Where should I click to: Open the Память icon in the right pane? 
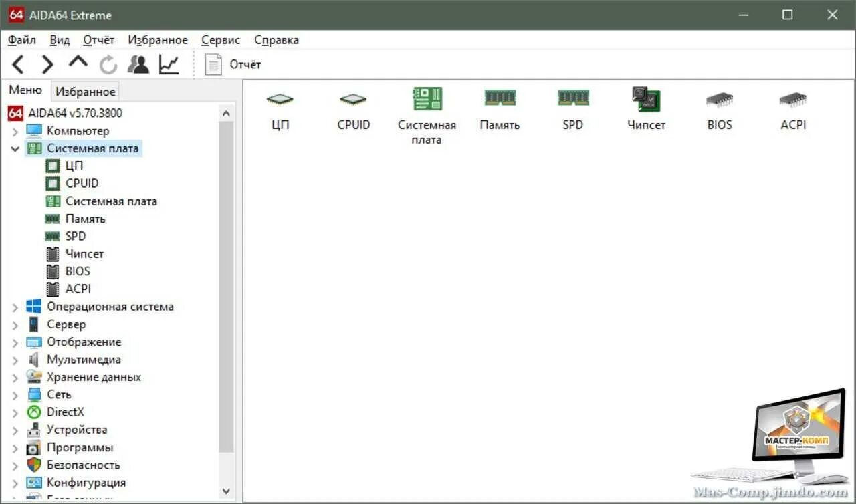click(500, 110)
